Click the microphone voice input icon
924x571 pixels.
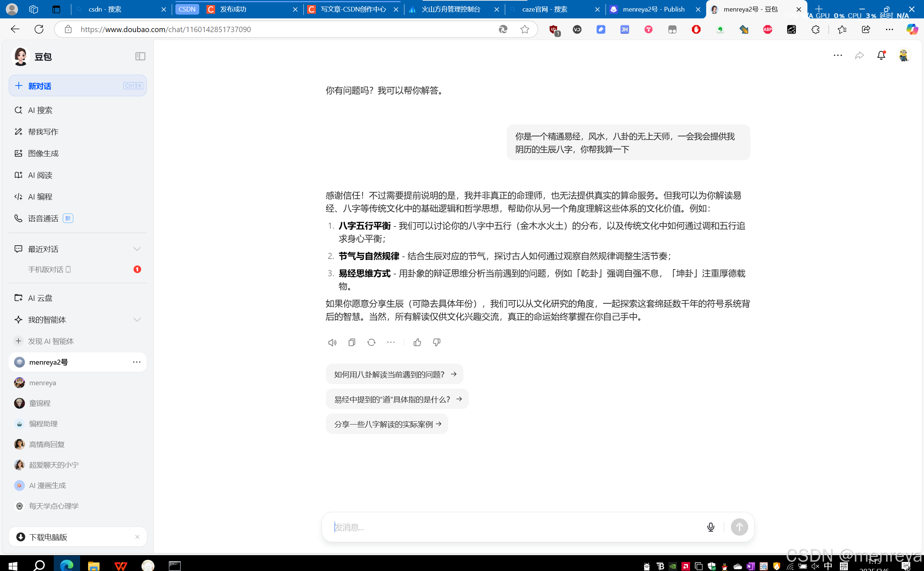point(710,527)
